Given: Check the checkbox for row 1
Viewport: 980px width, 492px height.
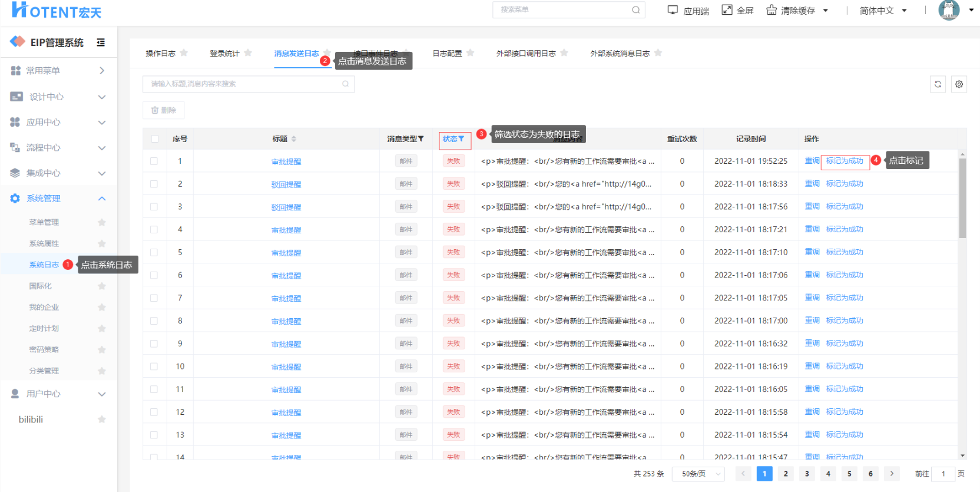Looking at the screenshot, I should (x=154, y=161).
